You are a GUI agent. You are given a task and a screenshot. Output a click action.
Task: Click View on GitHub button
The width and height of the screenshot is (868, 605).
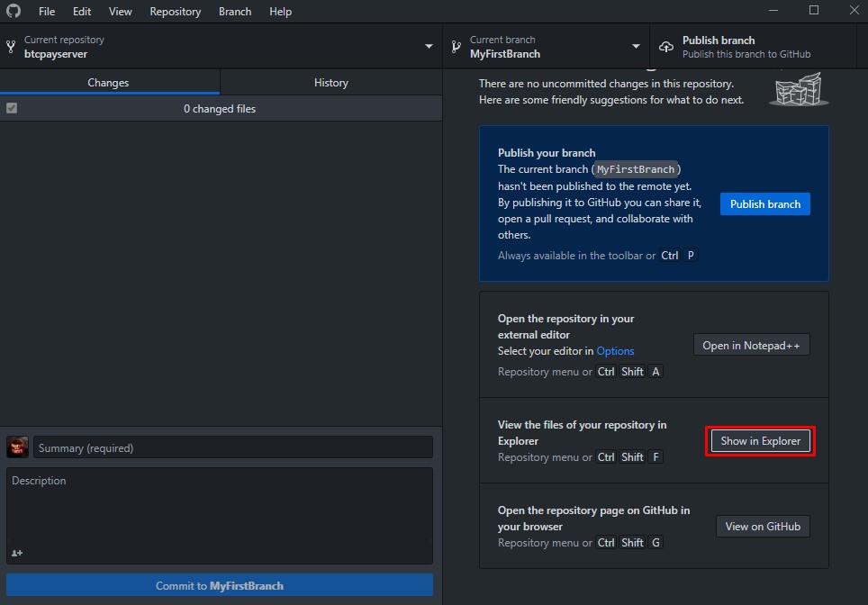(762, 527)
